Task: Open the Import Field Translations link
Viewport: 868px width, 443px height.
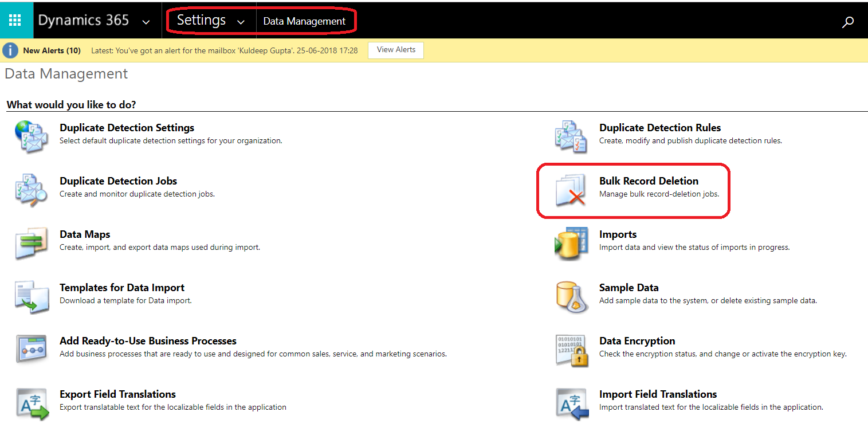Action: tap(658, 394)
